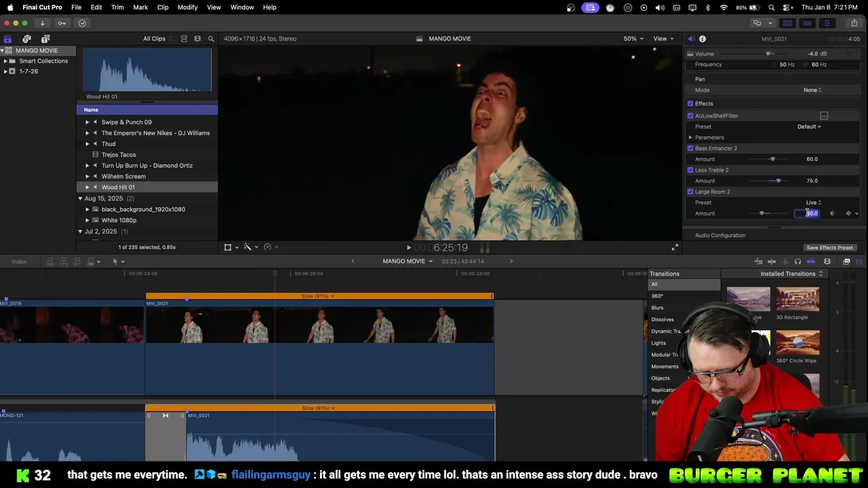The height and width of the screenshot is (488, 868).
Task: Expand the Parameters disclosure triangle
Action: coord(690,138)
